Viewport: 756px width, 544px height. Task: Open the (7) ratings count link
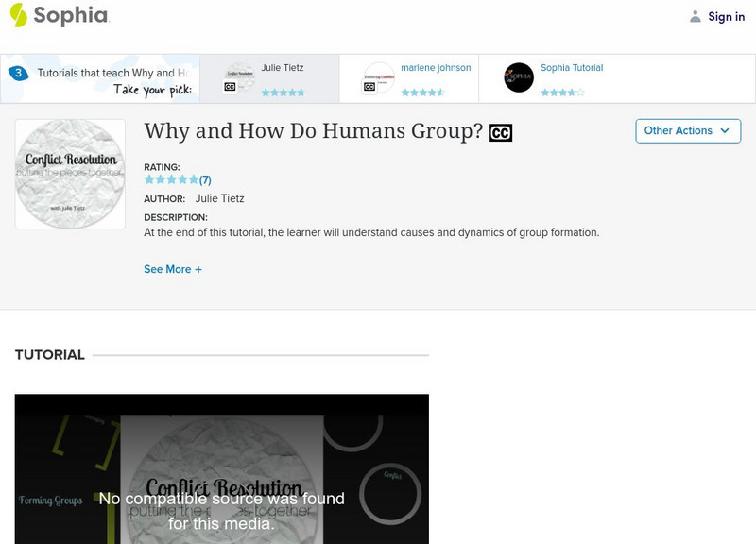pyautogui.click(x=205, y=180)
